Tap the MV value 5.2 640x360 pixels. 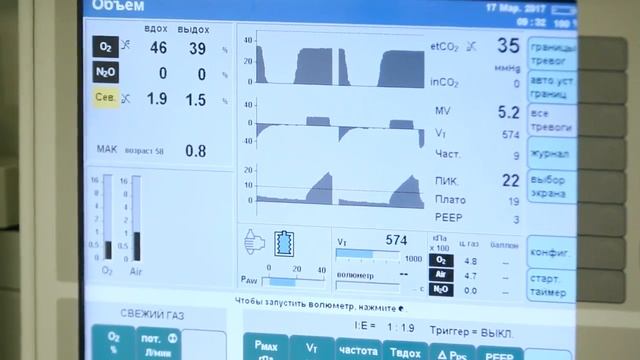click(508, 112)
